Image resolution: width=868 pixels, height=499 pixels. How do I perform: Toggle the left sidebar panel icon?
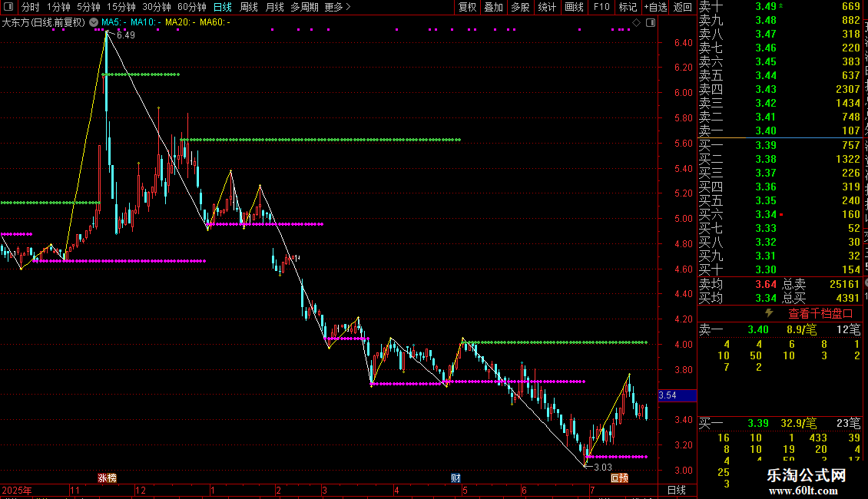click(x=8, y=7)
